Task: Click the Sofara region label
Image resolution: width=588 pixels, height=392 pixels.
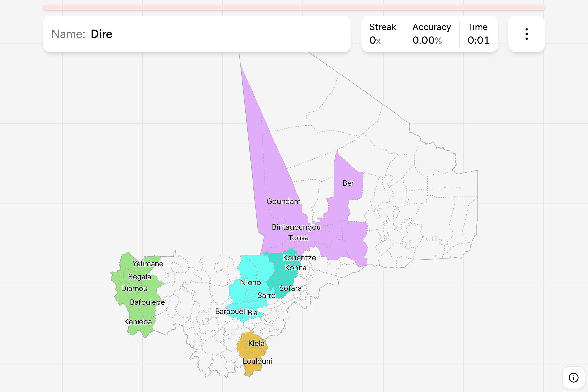Action: coord(290,288)
